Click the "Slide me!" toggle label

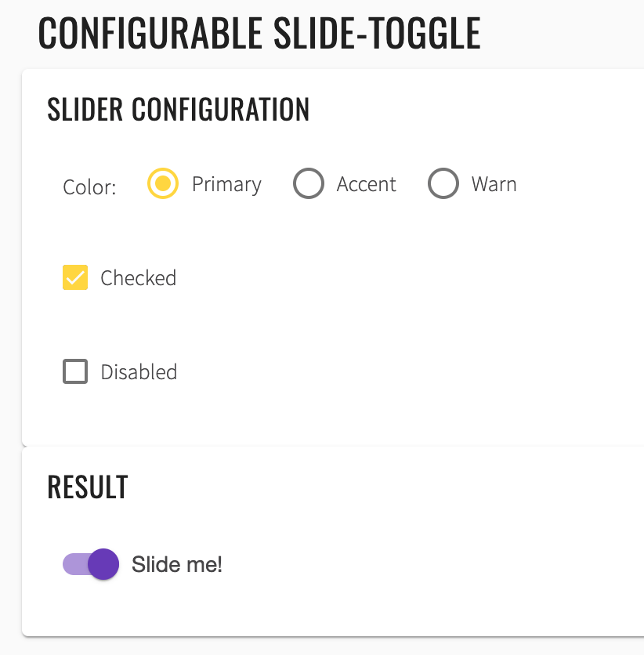(x=177, y=564)
